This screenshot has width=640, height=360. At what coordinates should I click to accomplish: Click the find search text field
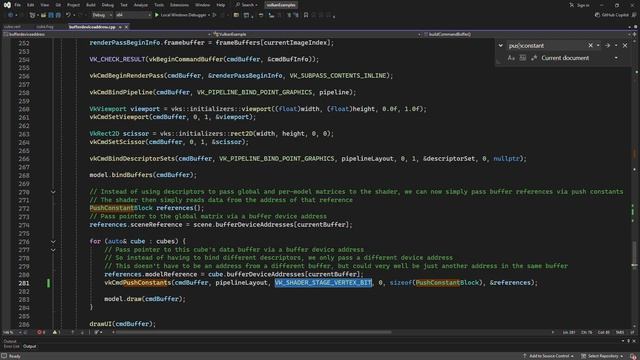pos(546,46)
